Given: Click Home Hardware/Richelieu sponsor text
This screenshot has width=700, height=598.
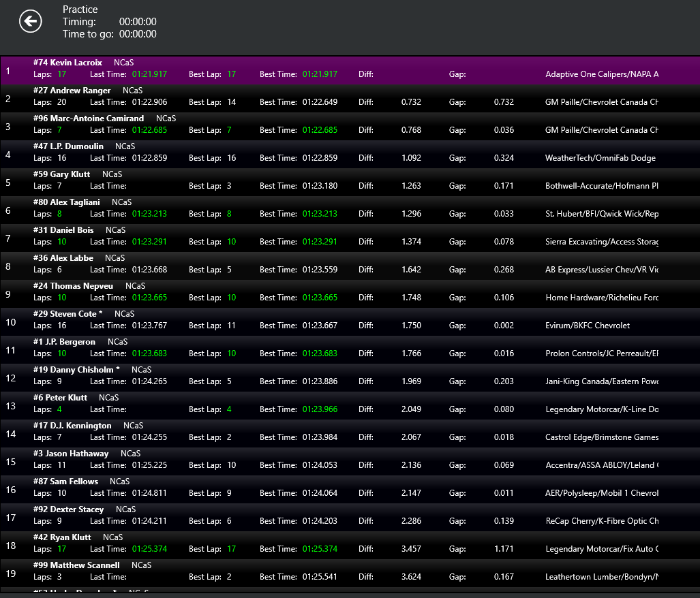Looking at the screenshot, I should 602,298.
